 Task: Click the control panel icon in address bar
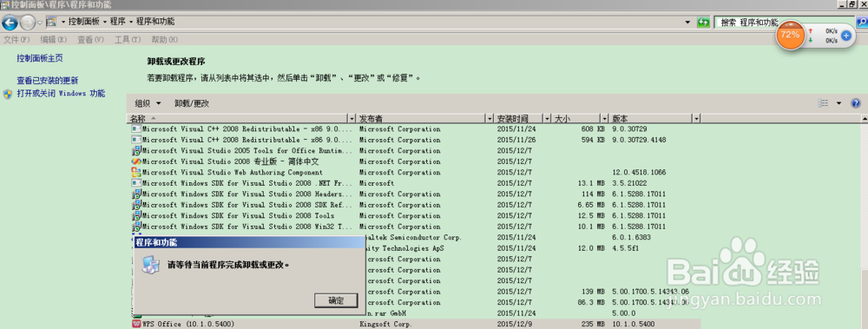[x=51, y=23]
